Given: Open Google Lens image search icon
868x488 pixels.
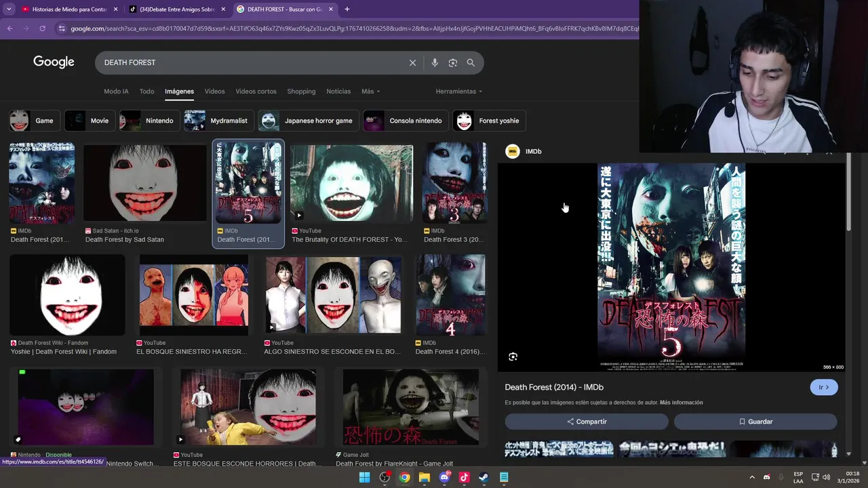Looking at the screenshot, I should [x=453, y=62].
